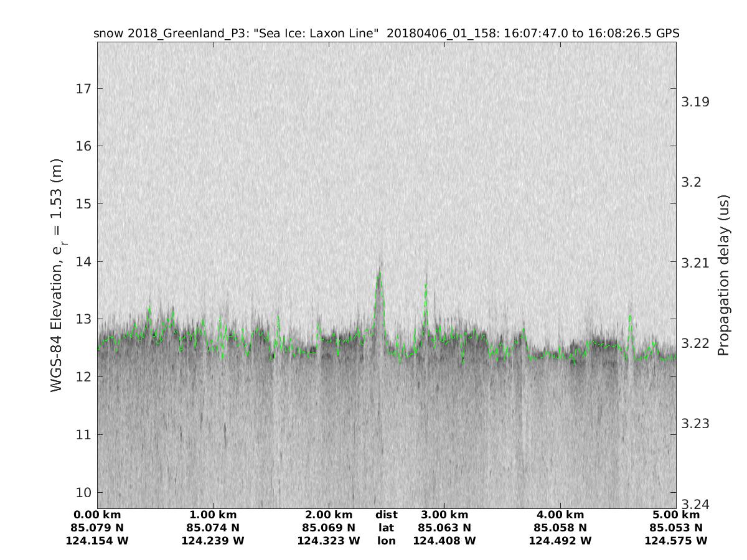Click the "5.00 km" distance label
Screen dimensions: 747x560
coord(676,515)
